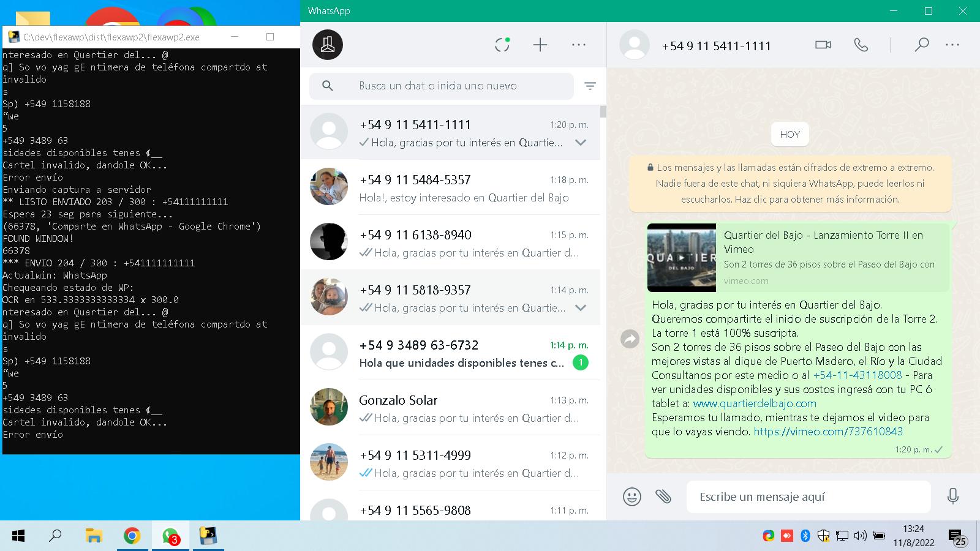Screen dimensions: 980x551
Task: Click profile photo of +54 9 11 5484-5357
Action: tap(329, 187)
